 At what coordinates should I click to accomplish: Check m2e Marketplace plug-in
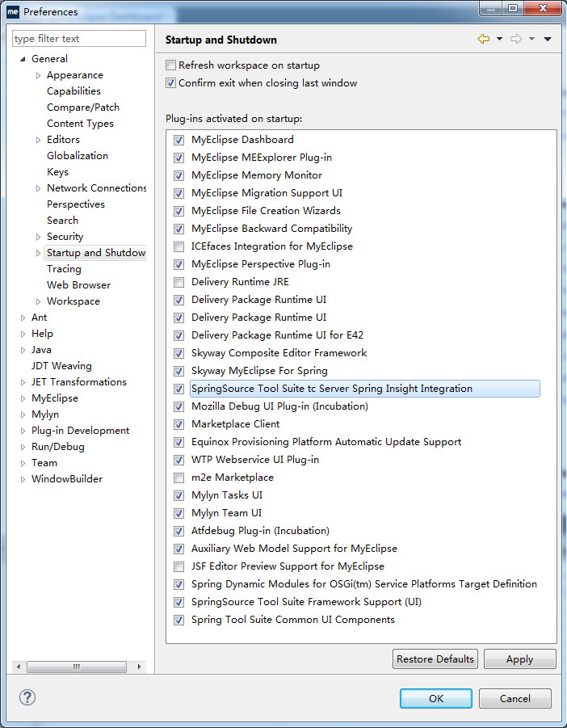click(x=178, y=478)
